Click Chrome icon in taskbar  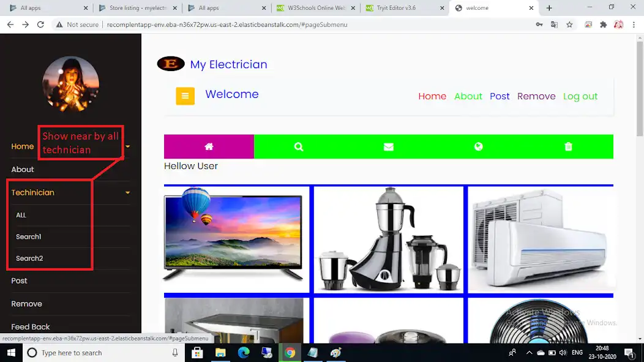290,353
